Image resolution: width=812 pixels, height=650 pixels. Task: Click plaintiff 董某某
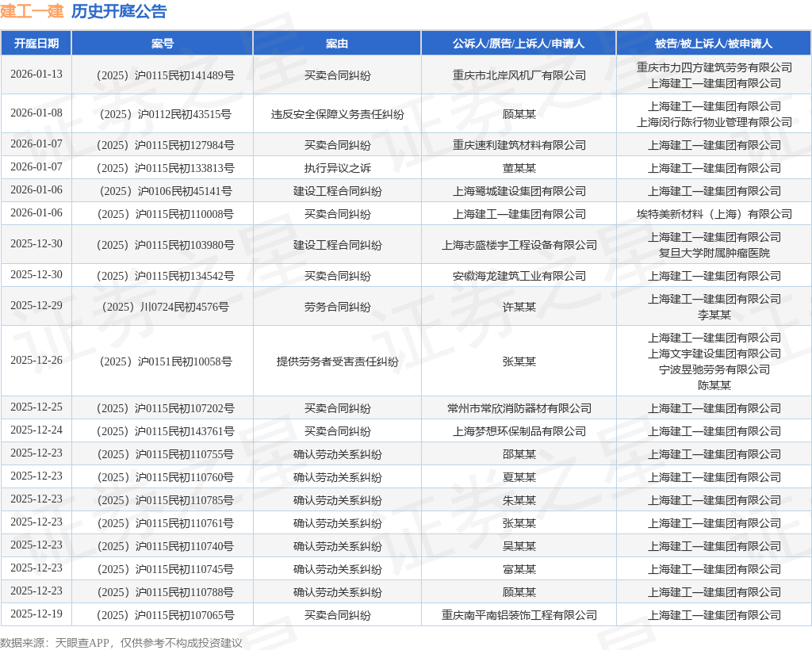pos(519,168)
